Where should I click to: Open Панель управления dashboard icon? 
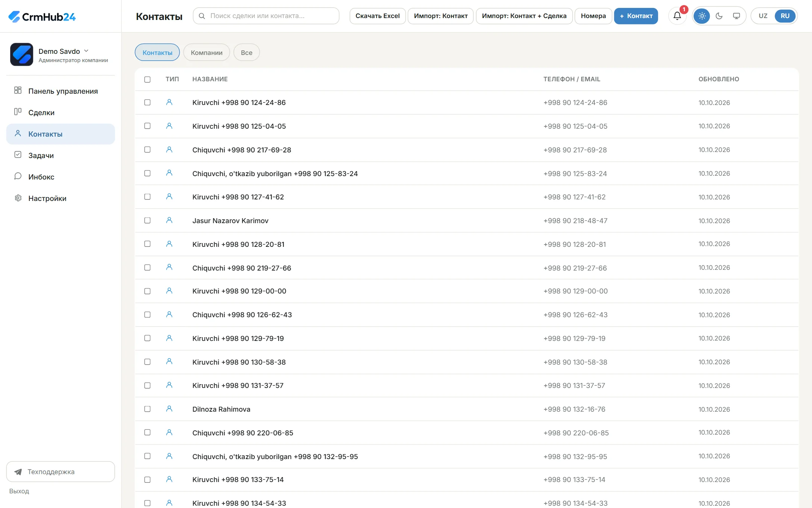pyautogui.click(x=18, y=90)
